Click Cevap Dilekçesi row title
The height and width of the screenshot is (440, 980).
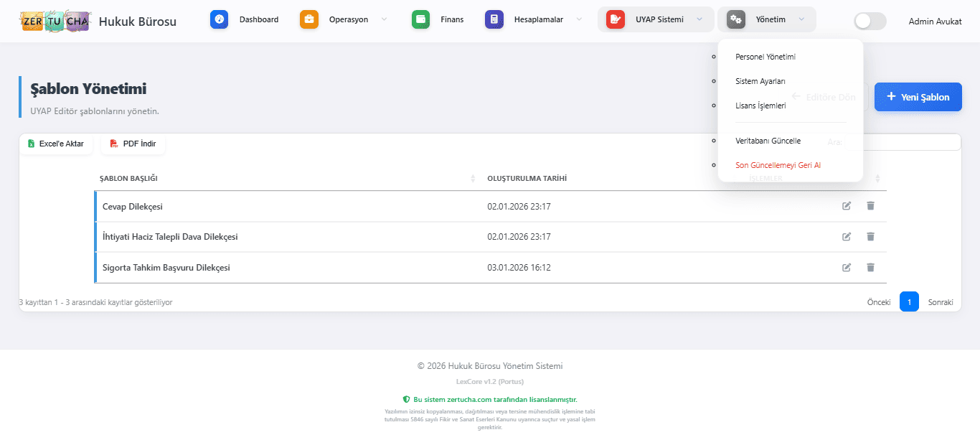click(133, 207)
